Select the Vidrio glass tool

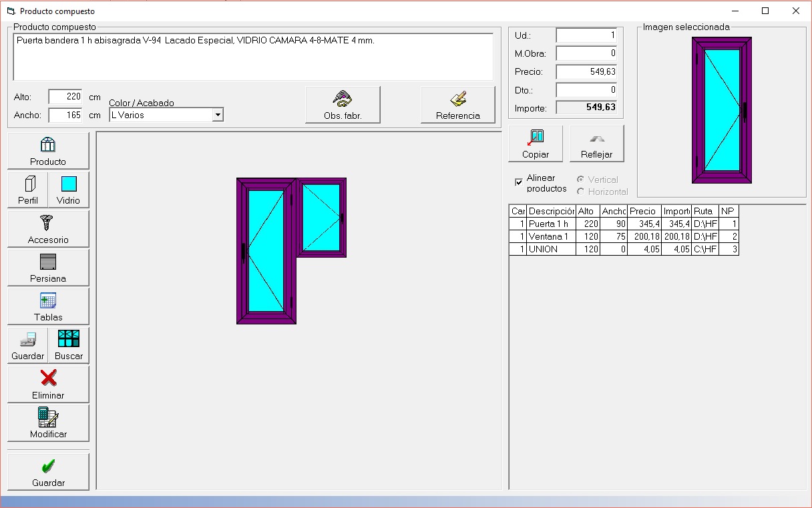coord(68,190)
